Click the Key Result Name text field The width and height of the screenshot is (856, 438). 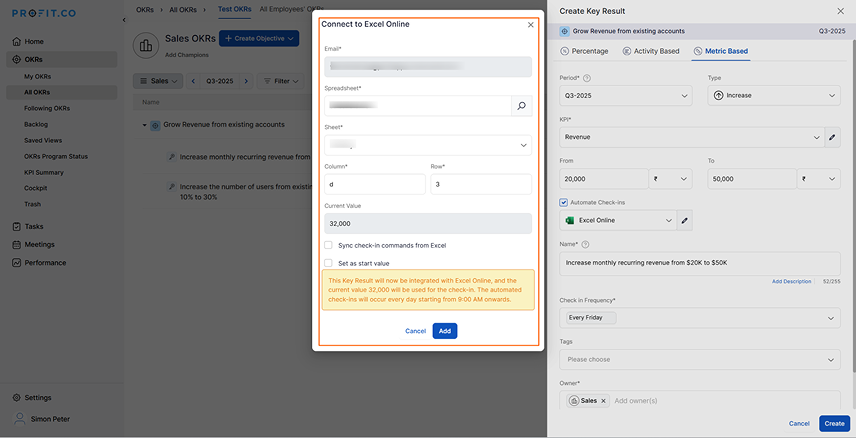pos(700,263)
